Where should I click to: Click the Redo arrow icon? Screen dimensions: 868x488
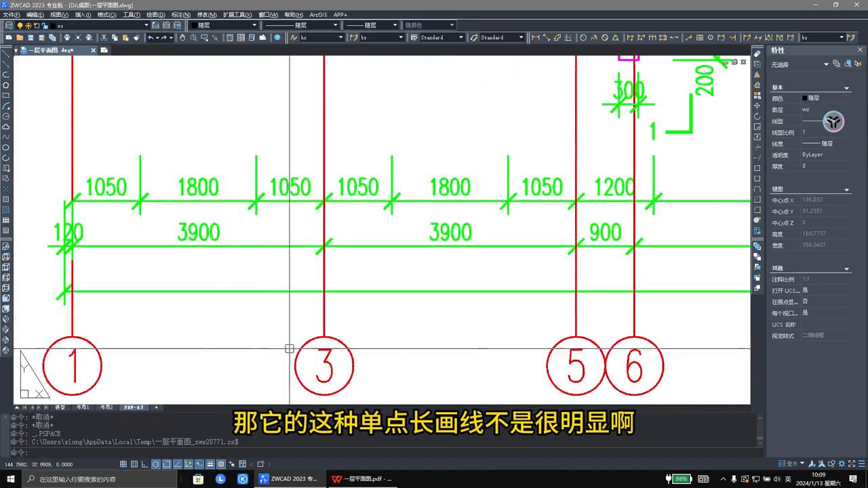click(x=163, y=37)
